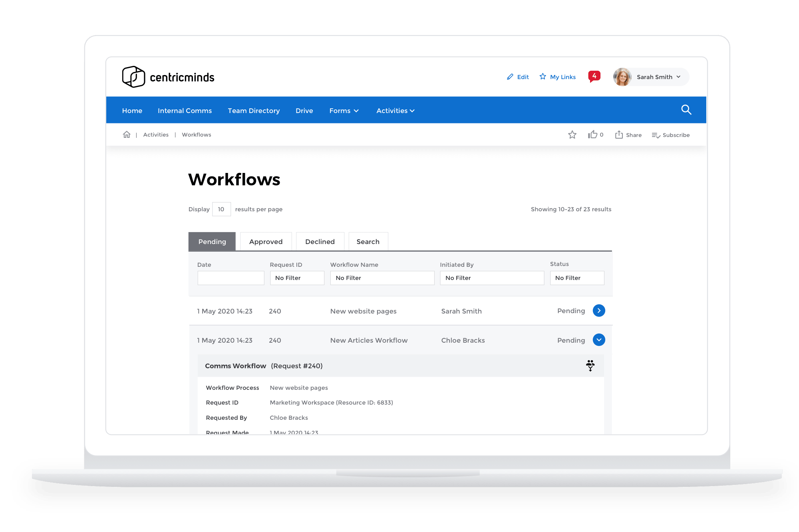Click the star favorite icon near Share

tap(572, 135)
